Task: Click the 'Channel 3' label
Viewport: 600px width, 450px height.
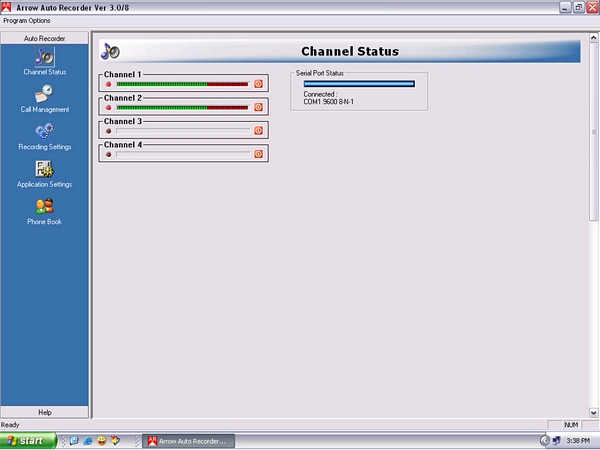Action: coord(123,121)
